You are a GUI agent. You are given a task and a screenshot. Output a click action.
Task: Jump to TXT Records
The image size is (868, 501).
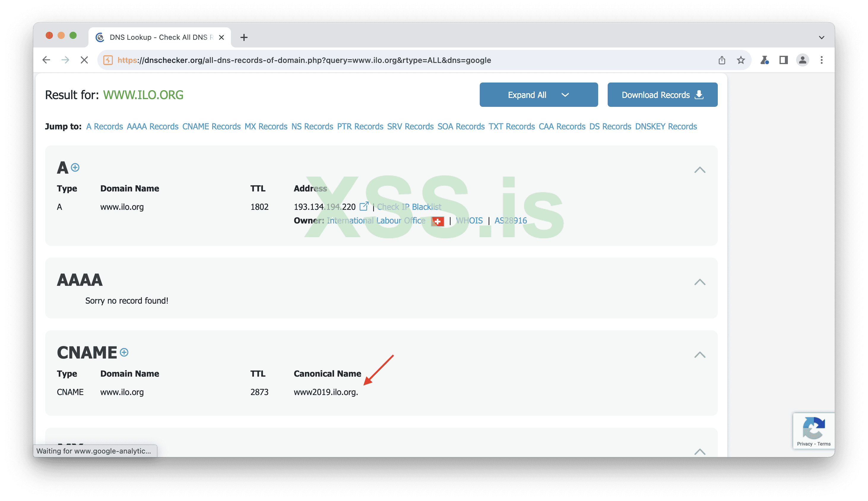click(511, 127)
